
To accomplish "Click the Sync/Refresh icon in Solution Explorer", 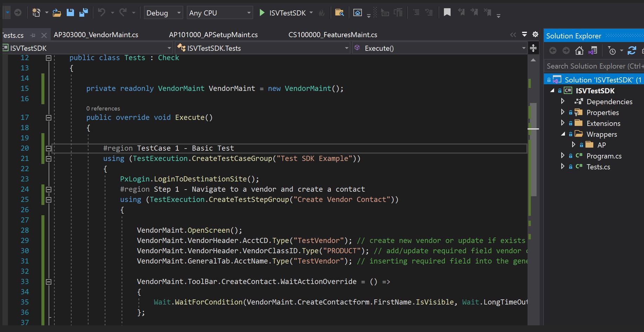I will pyautogui.click(x=632, y=51).
